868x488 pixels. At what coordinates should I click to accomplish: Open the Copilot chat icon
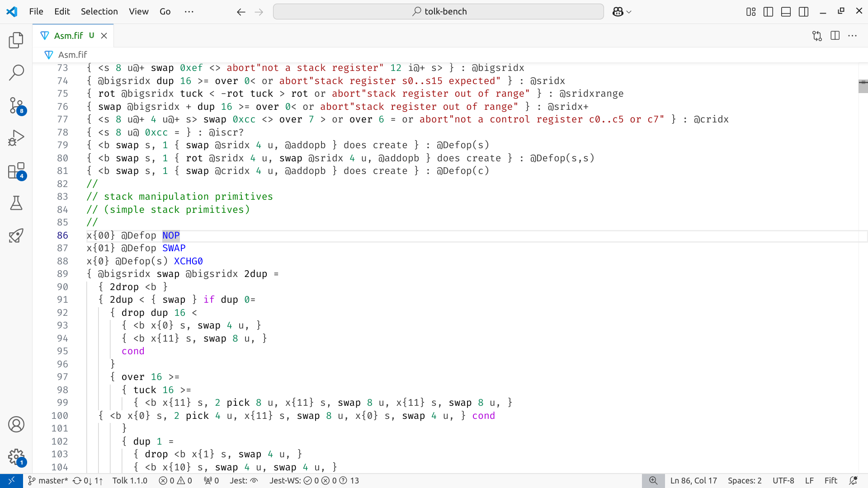pos(618,12)
